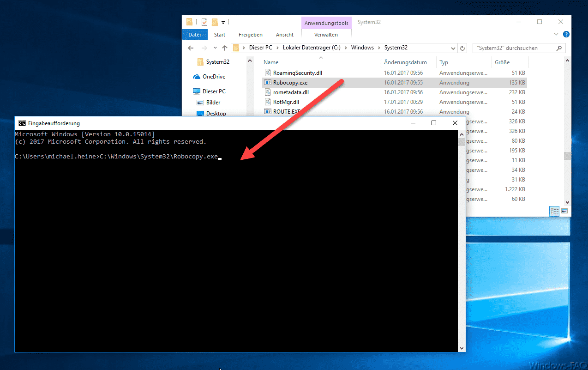Open the address bar history dropdown
Image resolution: width=588 pixels, height=370 pixels.
pyautogui.click(x=453, y=48)
